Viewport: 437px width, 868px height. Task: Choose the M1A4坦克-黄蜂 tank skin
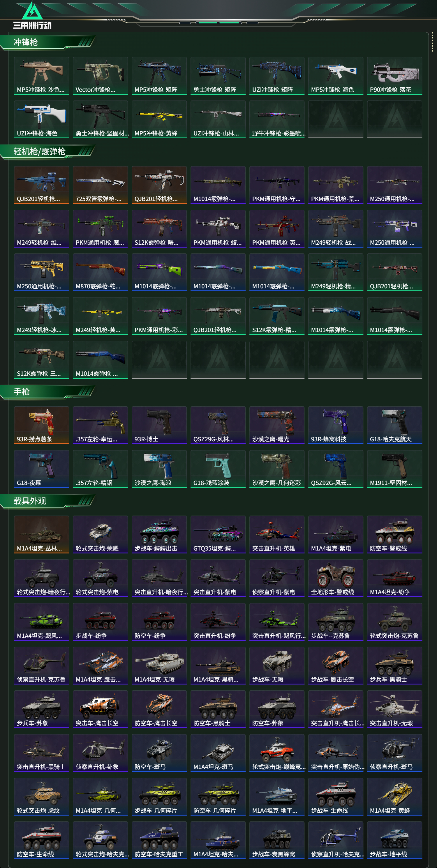tap(394, 797)
